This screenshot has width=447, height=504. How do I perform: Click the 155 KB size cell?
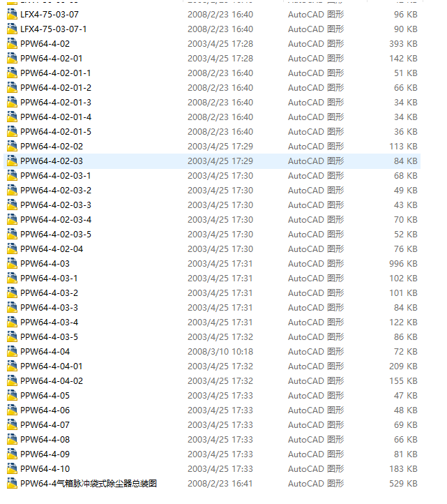pos(403,381)
